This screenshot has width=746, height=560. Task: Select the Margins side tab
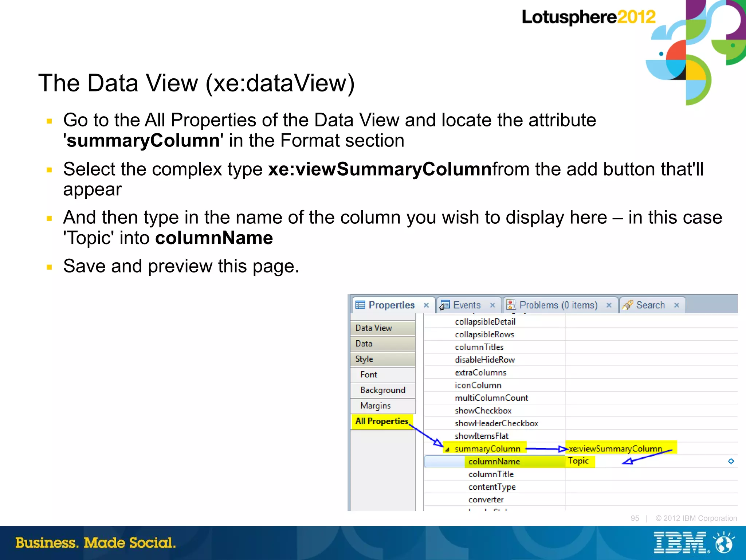coord(383,406)
